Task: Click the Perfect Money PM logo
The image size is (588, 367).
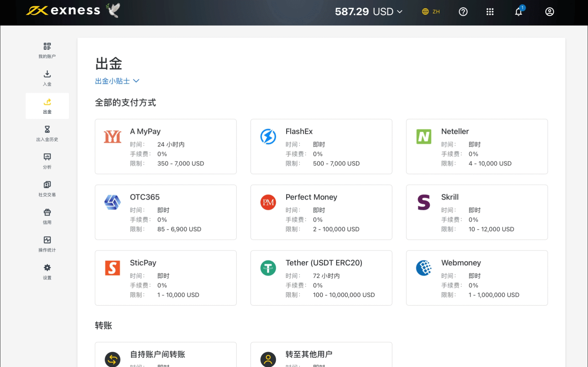Action: [268, 202]
